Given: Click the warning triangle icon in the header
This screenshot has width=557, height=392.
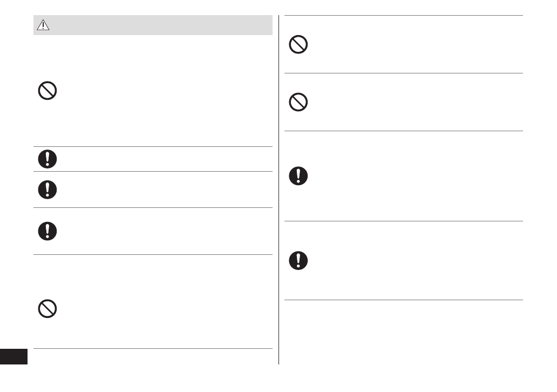Looking at the screenshot, I should point(43,25).
